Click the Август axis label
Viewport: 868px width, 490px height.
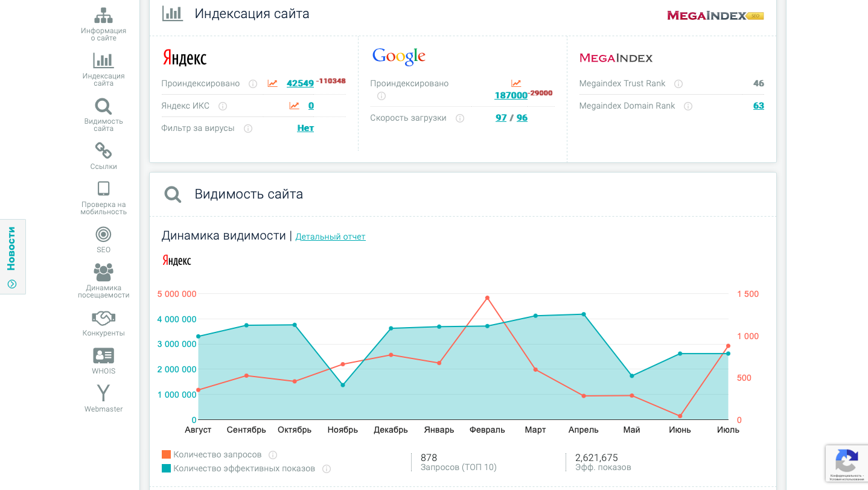coord(198,430)
